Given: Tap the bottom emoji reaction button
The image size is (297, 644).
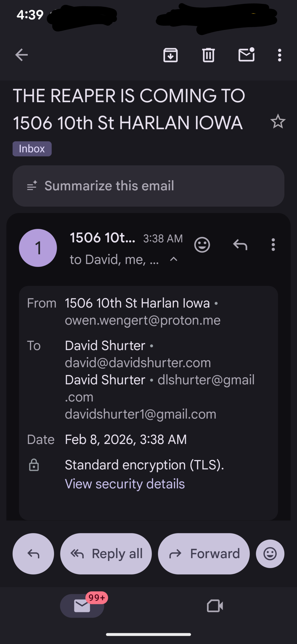Looking at the screenshot, I should pyautogui.click(x=270, y=554).
